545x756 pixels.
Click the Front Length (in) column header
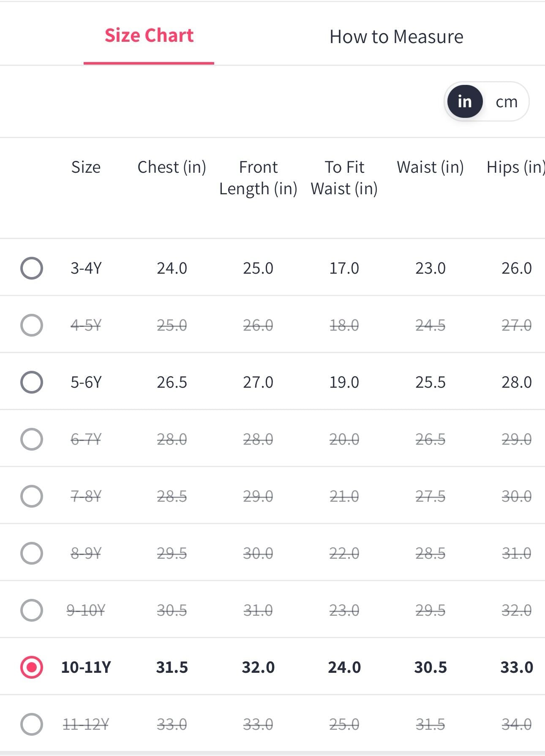pos(258,178)
